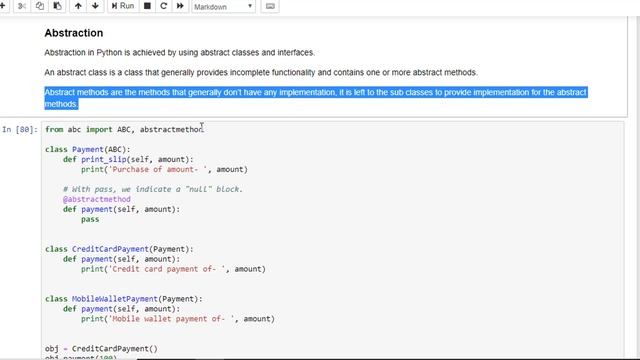Open the command palette keyboard icon
Screen dimensions: 640x360
(x=270, y=6)
